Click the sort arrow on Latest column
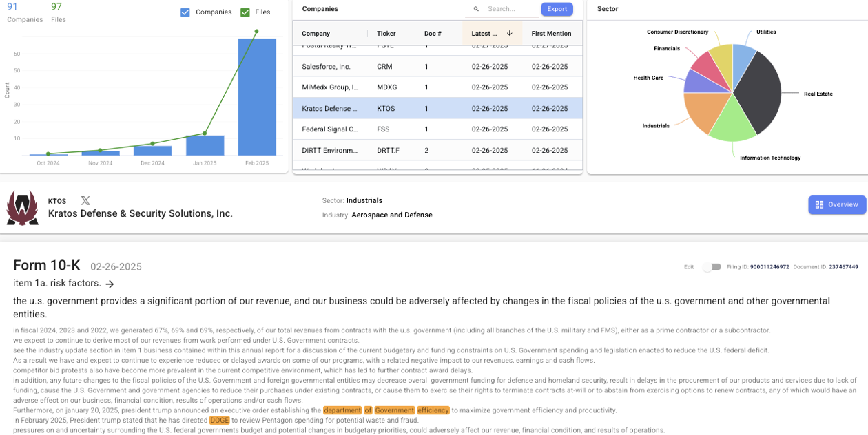 510,33
